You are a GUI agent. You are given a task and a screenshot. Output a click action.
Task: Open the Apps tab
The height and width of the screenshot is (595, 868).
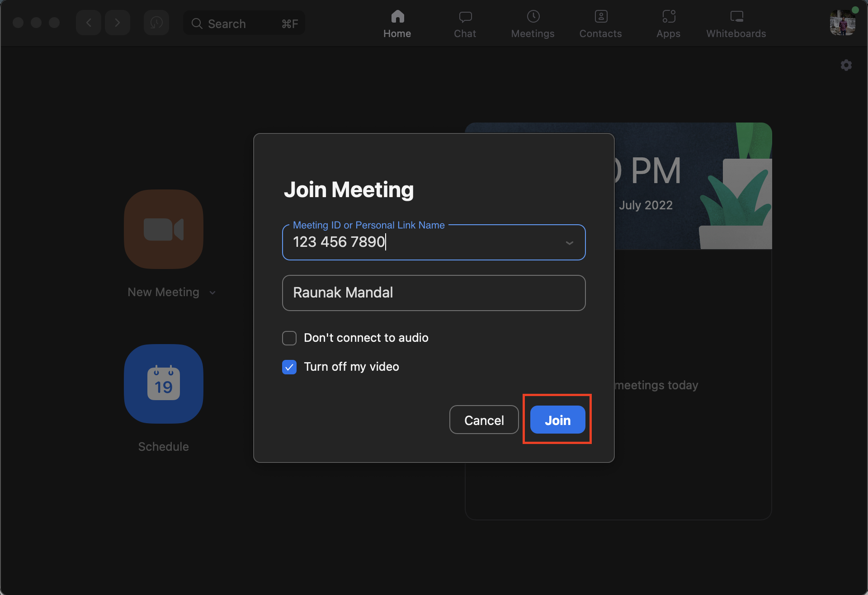coord(668,24)
